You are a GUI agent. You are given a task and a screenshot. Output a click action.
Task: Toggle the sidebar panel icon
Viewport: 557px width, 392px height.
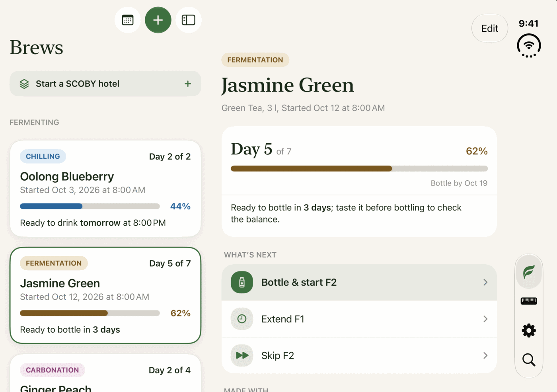click(188, 20)
